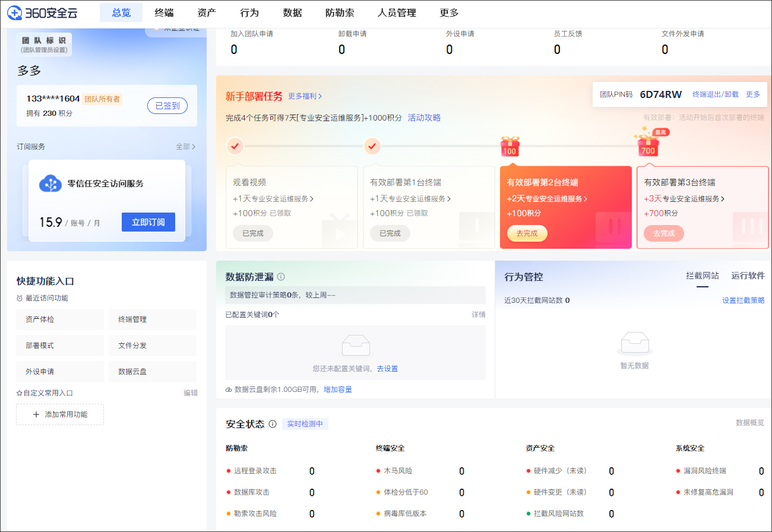
Task: Click 添加常用功能 button
Action: pos(60,414)
